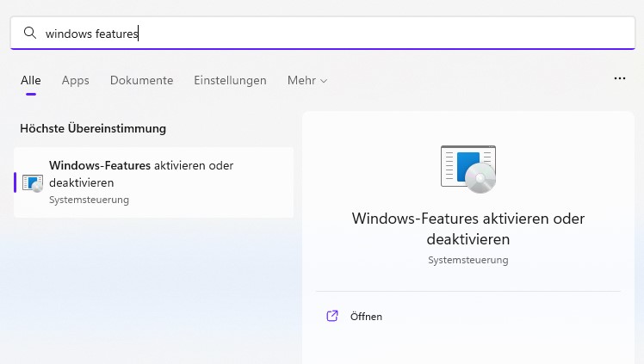Click the Höchste Übereinstimmung heading
Screen dimensions: 644x364
[93, 128]
